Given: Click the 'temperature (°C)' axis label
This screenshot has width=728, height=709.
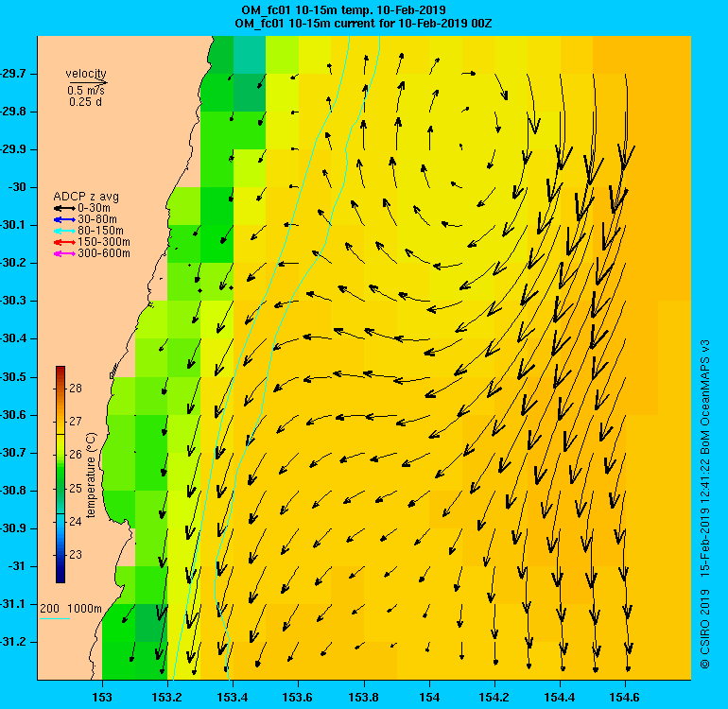Looking at the screenshot, I should pyautogui.click(x=91, y=475).
